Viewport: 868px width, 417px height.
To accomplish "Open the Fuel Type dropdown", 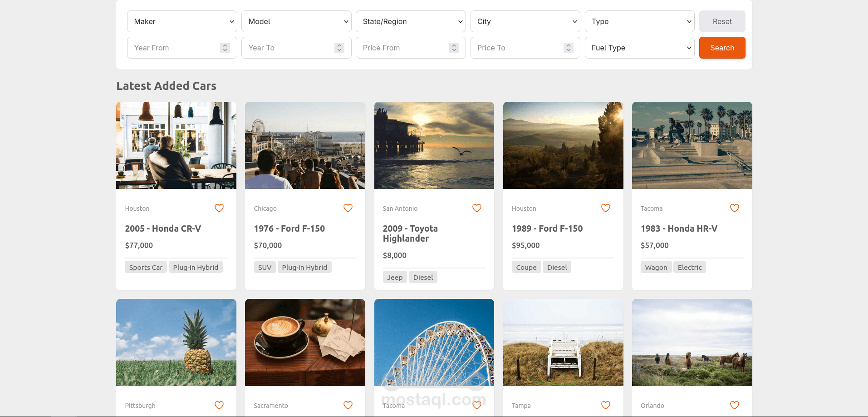I will (640, 48).
